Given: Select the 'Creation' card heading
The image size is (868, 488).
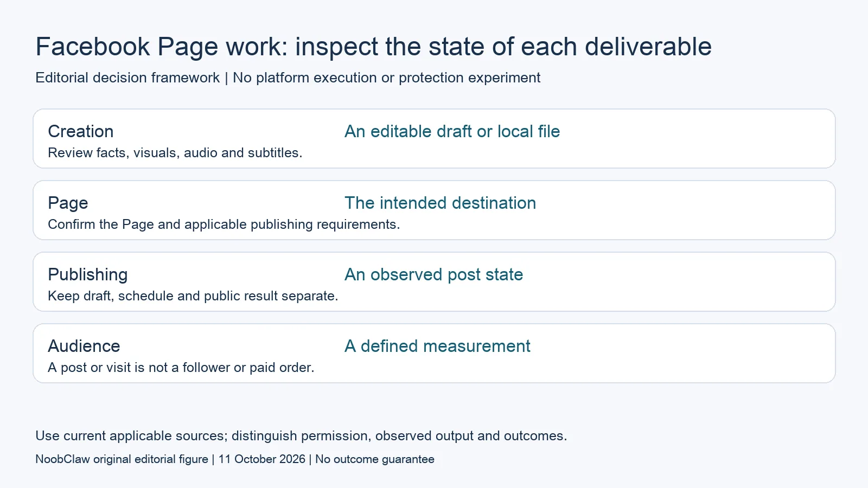Looking at the screenshot, I should point(81,131).
